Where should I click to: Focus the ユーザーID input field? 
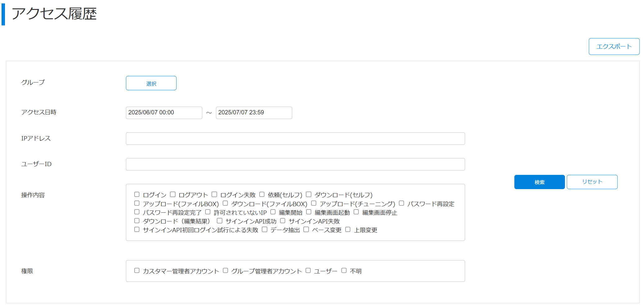point(295,164)
